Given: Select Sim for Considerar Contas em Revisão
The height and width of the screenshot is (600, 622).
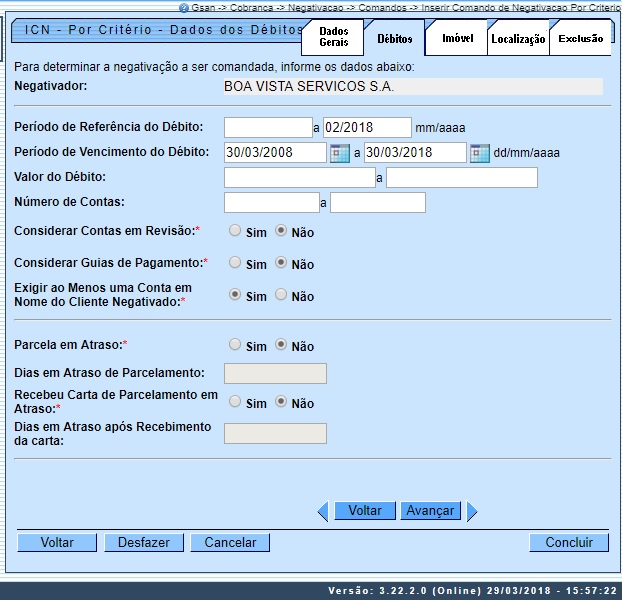Looking at the screenshot, I should coord(235,231).
